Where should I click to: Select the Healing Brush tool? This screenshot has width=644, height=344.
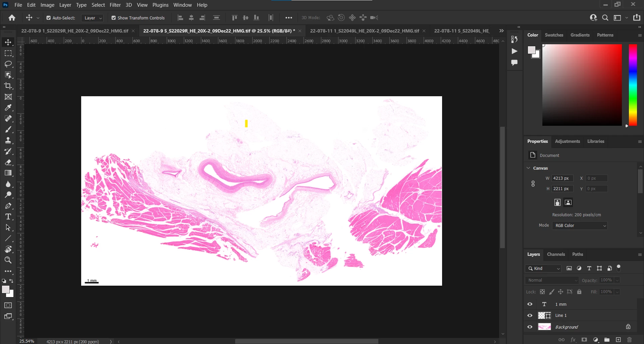(8, 118)
